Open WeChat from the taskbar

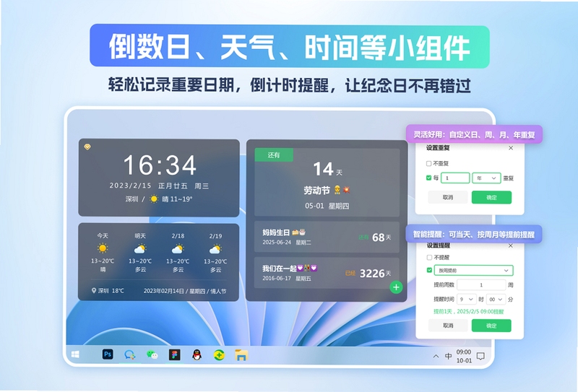pos(152,354)
